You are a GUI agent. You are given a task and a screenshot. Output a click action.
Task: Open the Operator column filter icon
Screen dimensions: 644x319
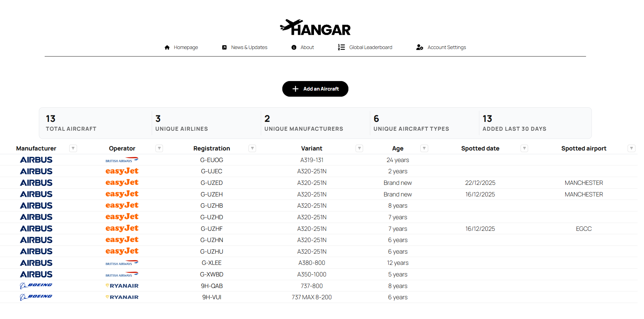(x=159, y=148)
